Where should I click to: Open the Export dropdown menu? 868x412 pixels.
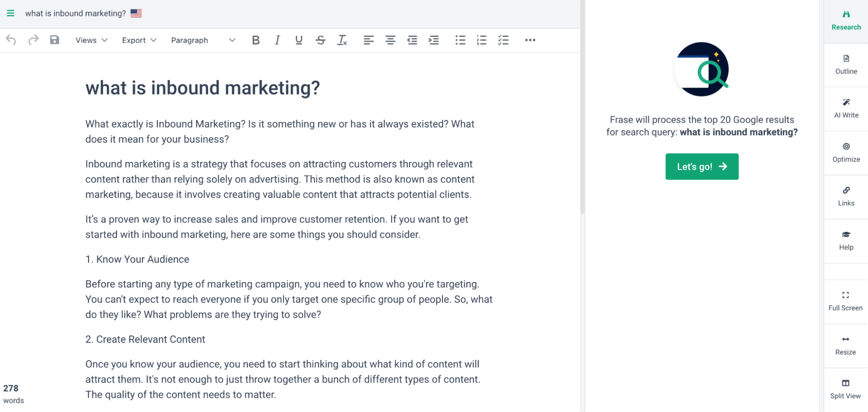pyautogui.click(x=139, y=40)
